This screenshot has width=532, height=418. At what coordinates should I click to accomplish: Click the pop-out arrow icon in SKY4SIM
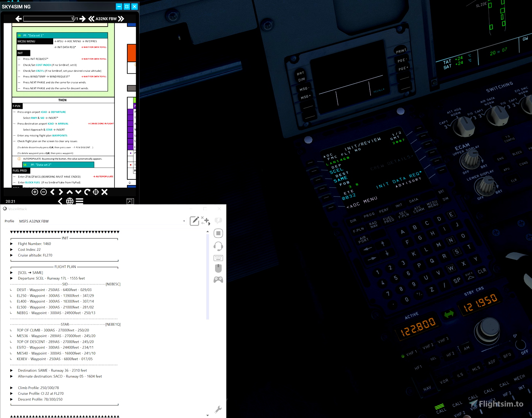coord(130,201)
